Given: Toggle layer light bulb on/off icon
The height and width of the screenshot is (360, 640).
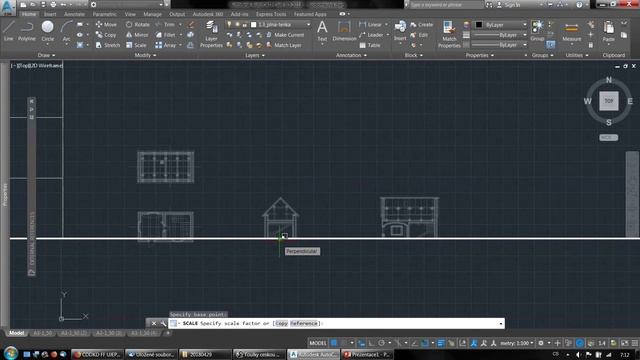Looking at the screenshot, I should pos(229,24).
